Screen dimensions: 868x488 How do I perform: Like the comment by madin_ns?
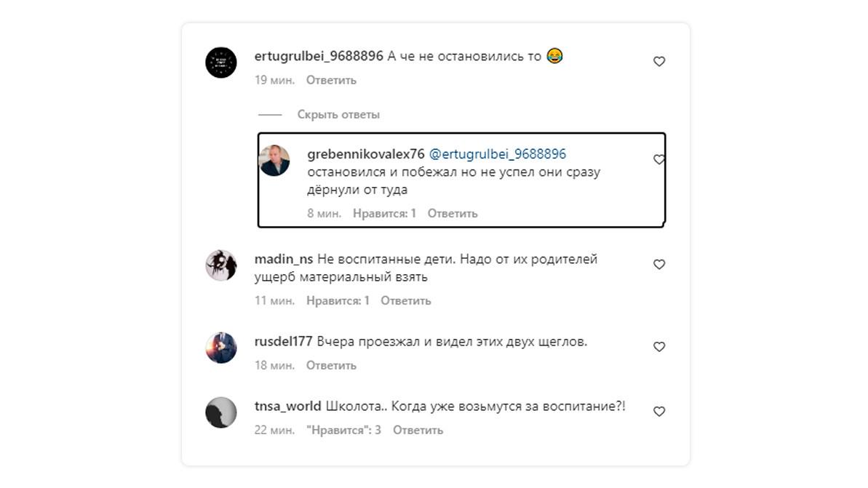(659, 265)
